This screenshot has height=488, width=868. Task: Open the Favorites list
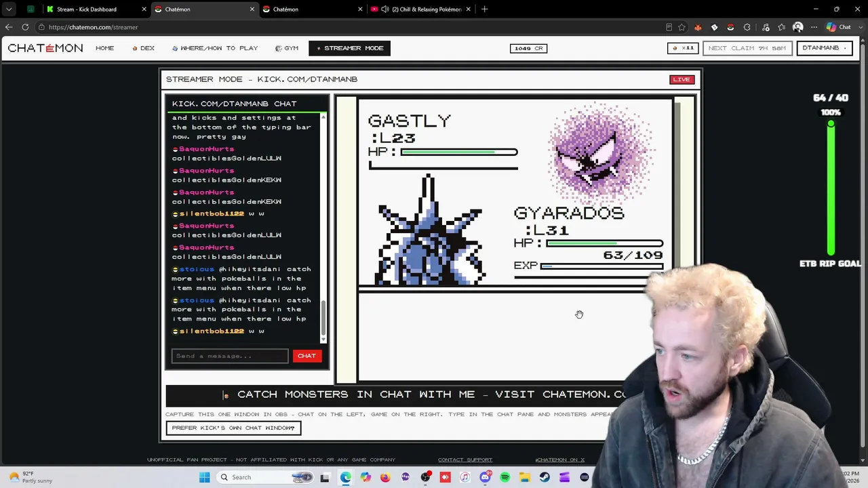[x=782, y=27]
